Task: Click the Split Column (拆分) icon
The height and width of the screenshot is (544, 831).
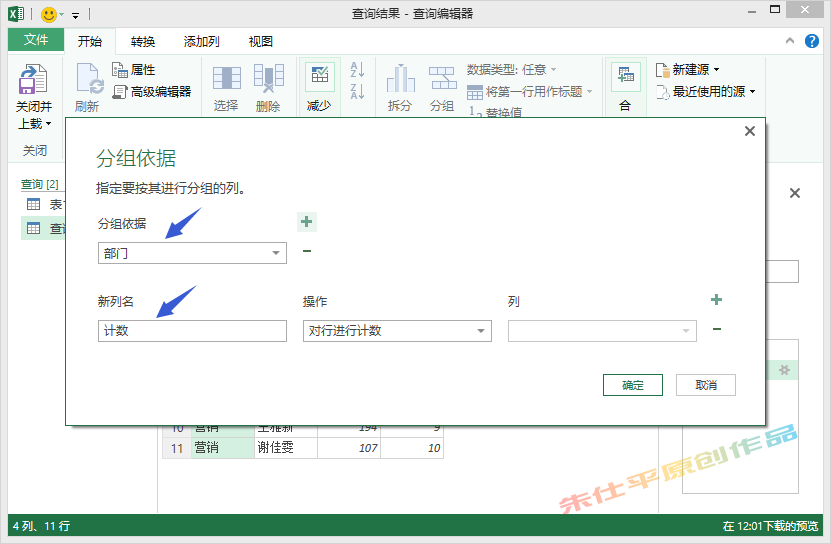Action: click(x=401, y=78)
